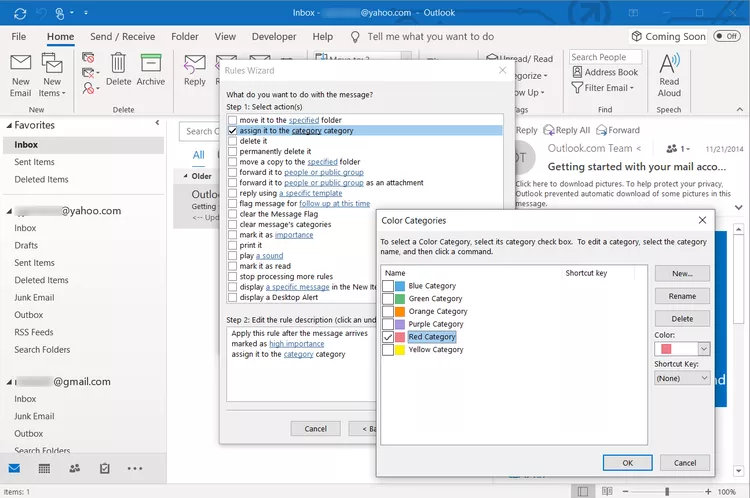The height and width of the screenshot is (498, 750).
Task: Uncheck 'assign it to the category category'
Action: click(x=232, y=131)
